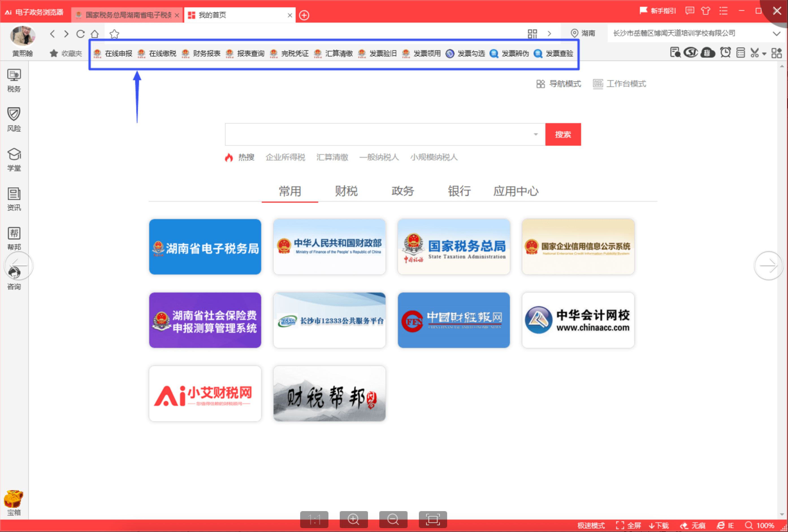
Task: Expand the company name dropdown
Action: pyautogui.click(x=776, y=33)
